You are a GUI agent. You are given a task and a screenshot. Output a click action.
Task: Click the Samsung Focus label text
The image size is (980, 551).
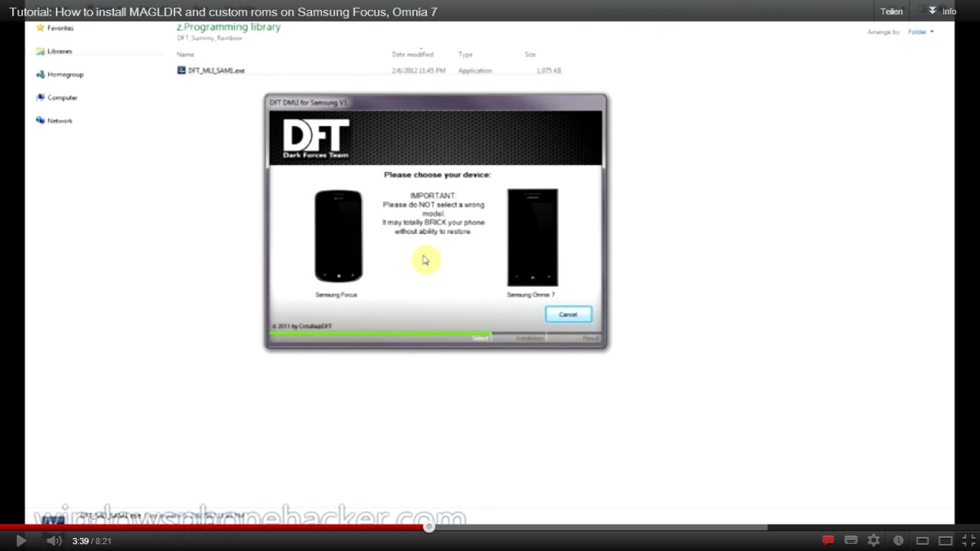pos(336,295)
